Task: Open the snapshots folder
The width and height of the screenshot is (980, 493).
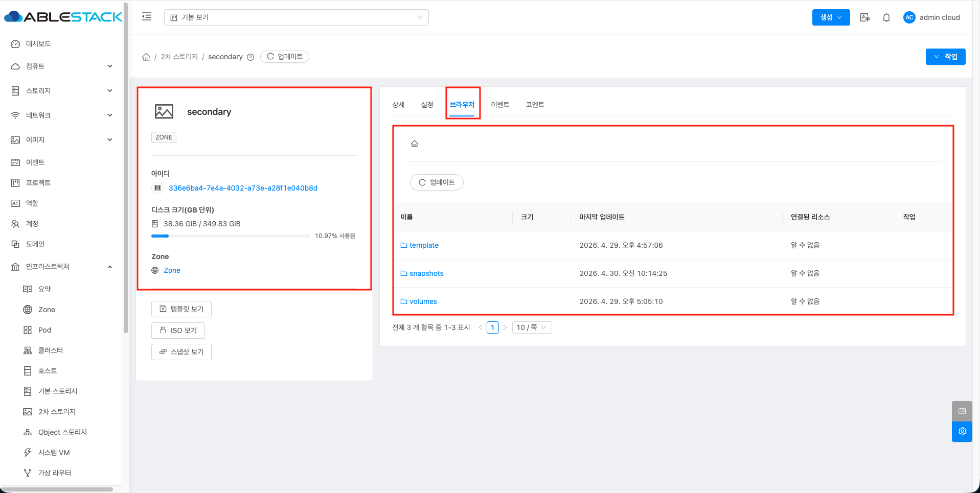Action: [x=426, y=273]
